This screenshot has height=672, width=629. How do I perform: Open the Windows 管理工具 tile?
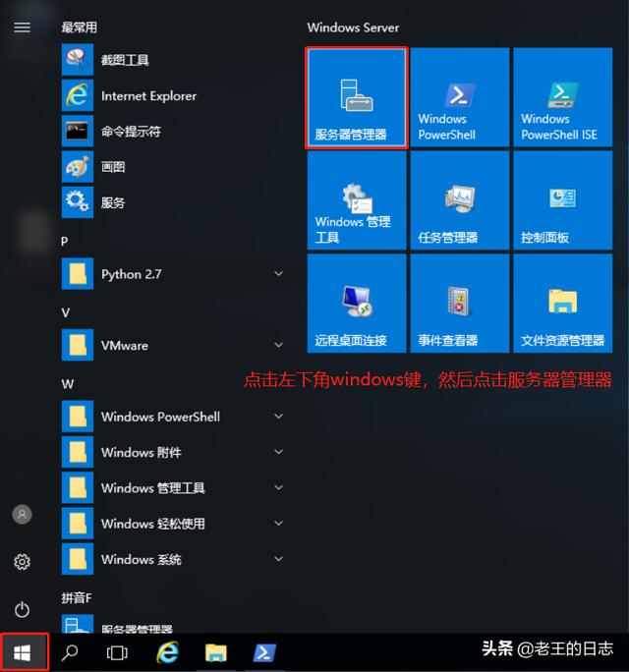357,200
